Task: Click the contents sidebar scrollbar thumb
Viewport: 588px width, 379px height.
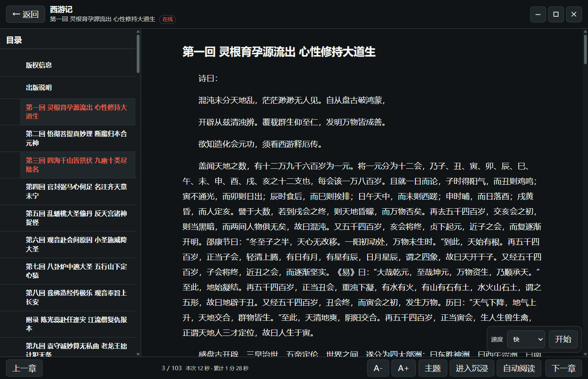Action: coord(138,54)
